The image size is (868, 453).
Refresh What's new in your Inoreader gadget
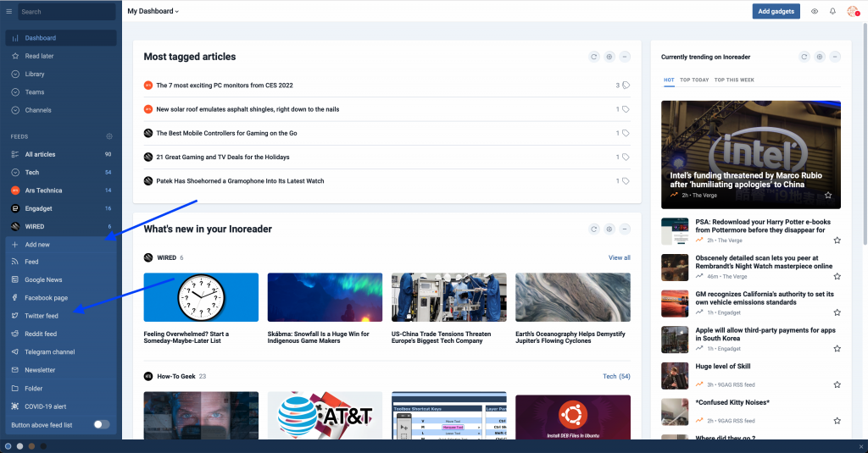[594, 229]
